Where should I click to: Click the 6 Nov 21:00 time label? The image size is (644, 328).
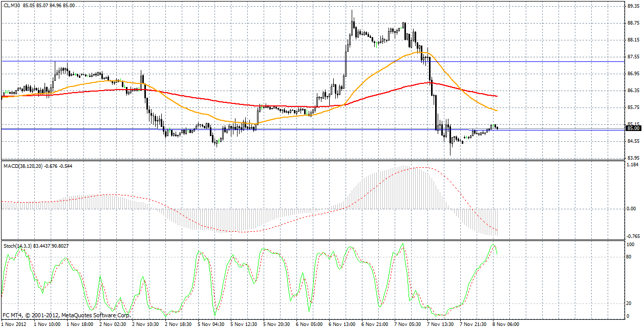(x=375, y=324)
